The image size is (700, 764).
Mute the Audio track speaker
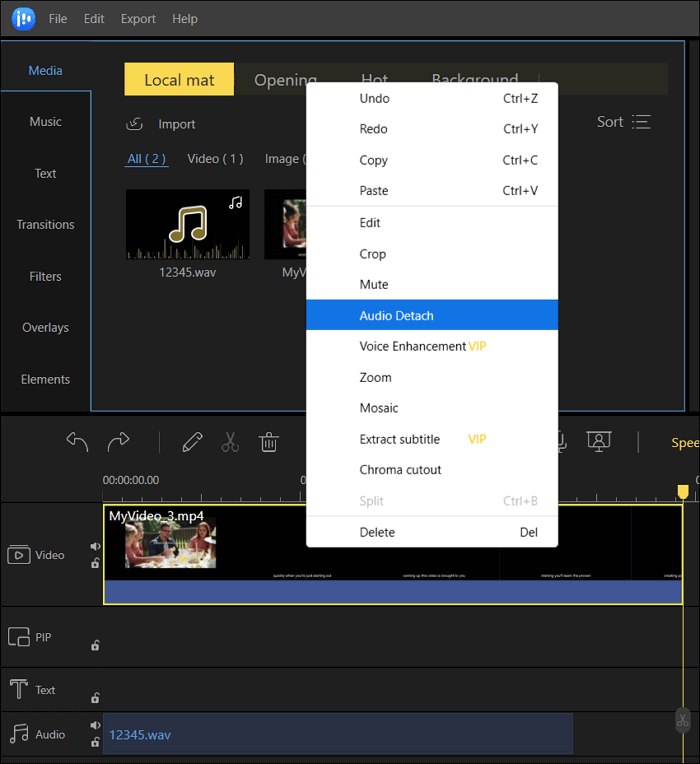click(95, 725)
